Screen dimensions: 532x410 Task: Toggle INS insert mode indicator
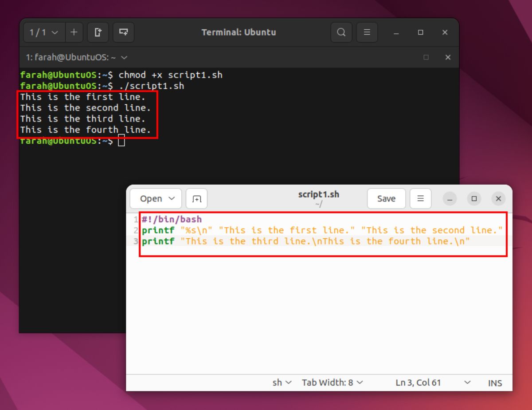[495, 383]
